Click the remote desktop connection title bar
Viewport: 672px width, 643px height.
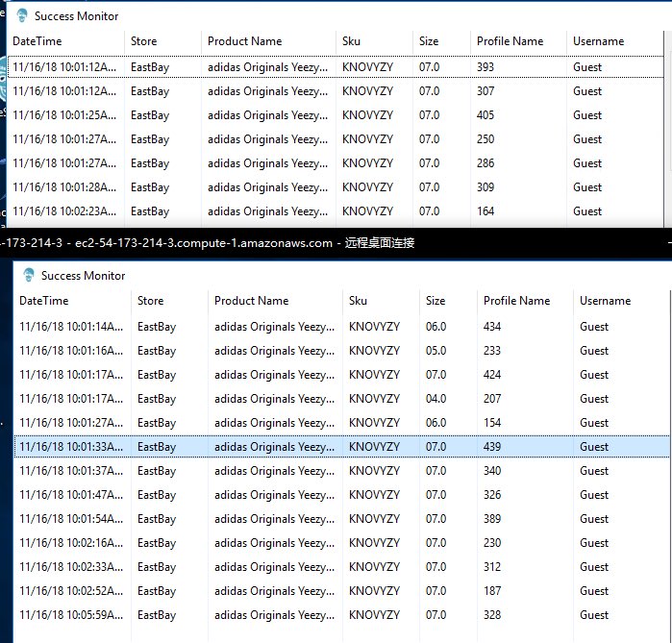(x=336, y=243)
